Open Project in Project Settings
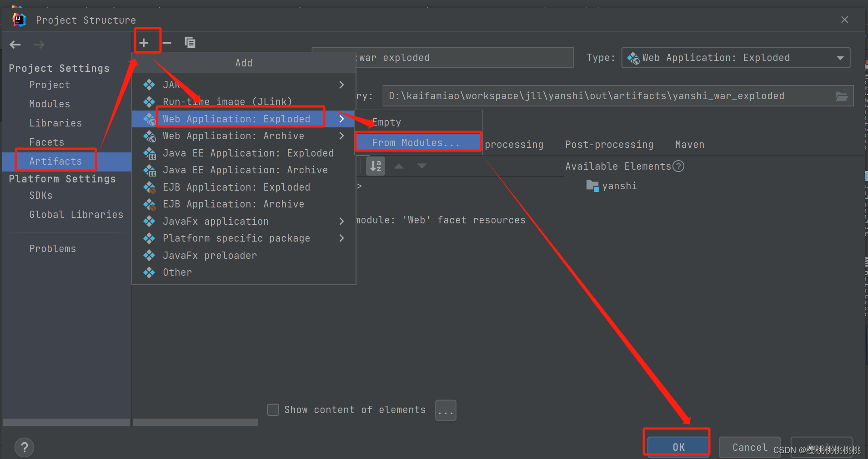868x459 pixels. 50,85
